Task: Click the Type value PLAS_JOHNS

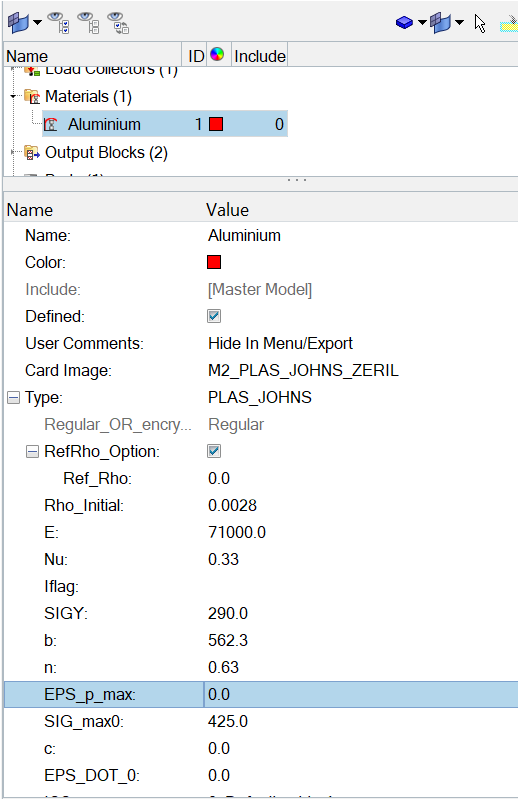Action: click(260, 397)
